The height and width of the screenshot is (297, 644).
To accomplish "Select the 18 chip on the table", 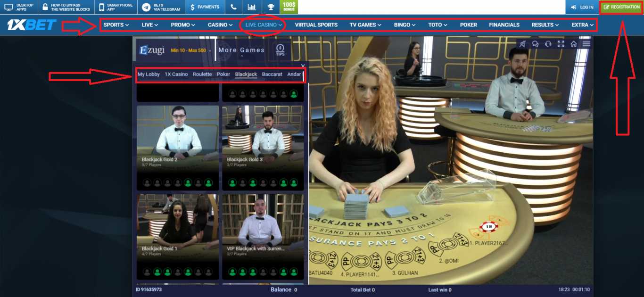I will coord(488,227).
